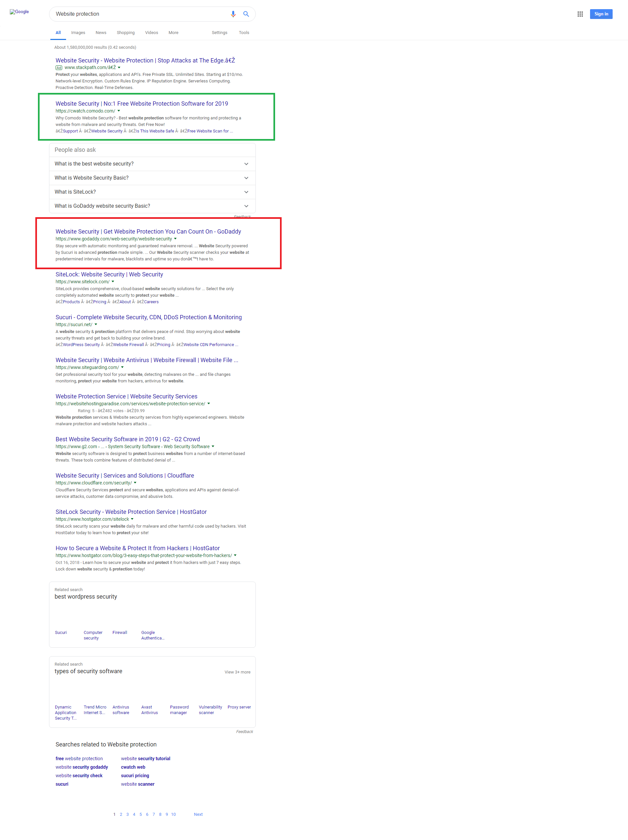Search 'website scanner' related query

[x=137, y=784]
